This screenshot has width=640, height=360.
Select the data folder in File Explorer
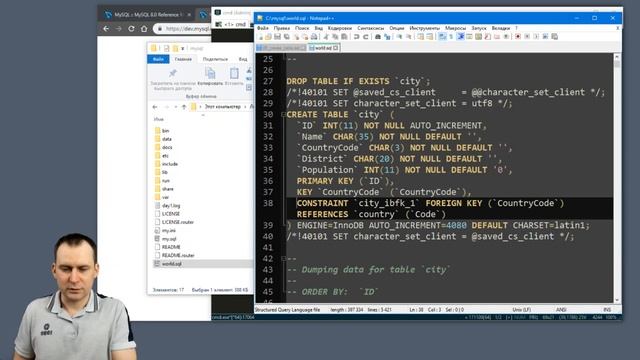(167, 139)
